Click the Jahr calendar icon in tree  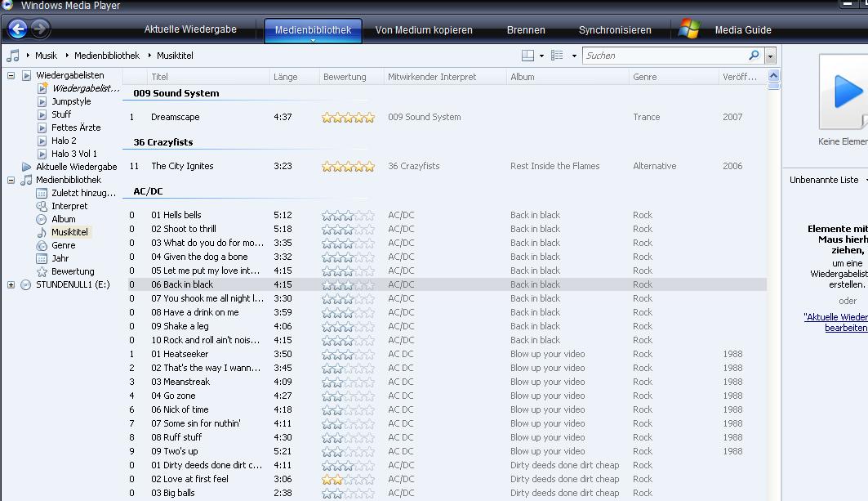[x=42, y=258]
